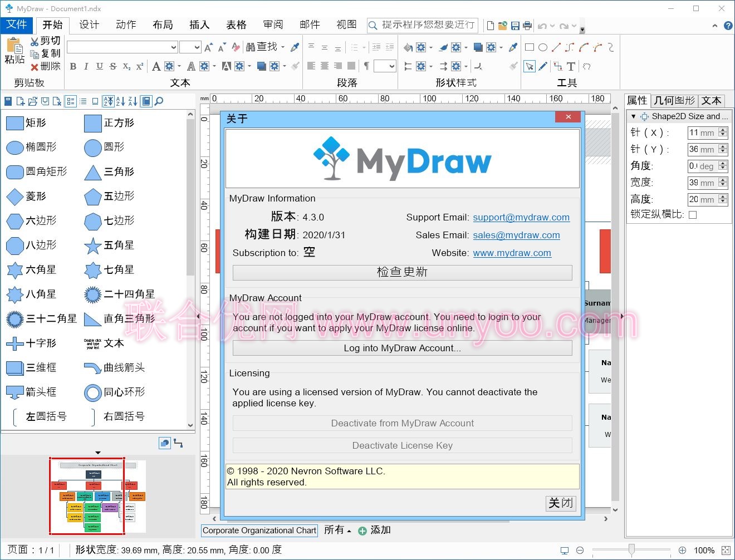Select the Corporate Organizational Chart page tab
The height and width of the screenshot is (560, 735).
259,530
